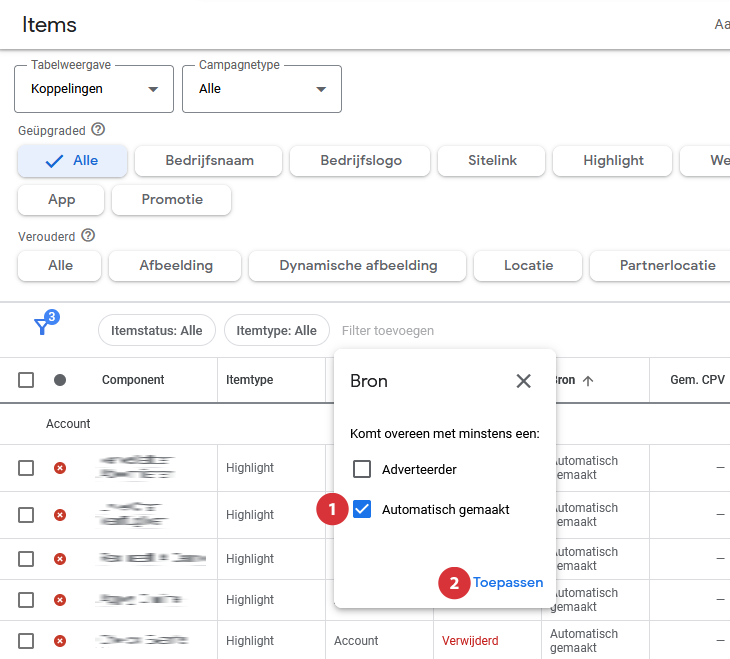Screen dimensions: 730x659
Task: Select the Highlight chip
Action: 613,161
